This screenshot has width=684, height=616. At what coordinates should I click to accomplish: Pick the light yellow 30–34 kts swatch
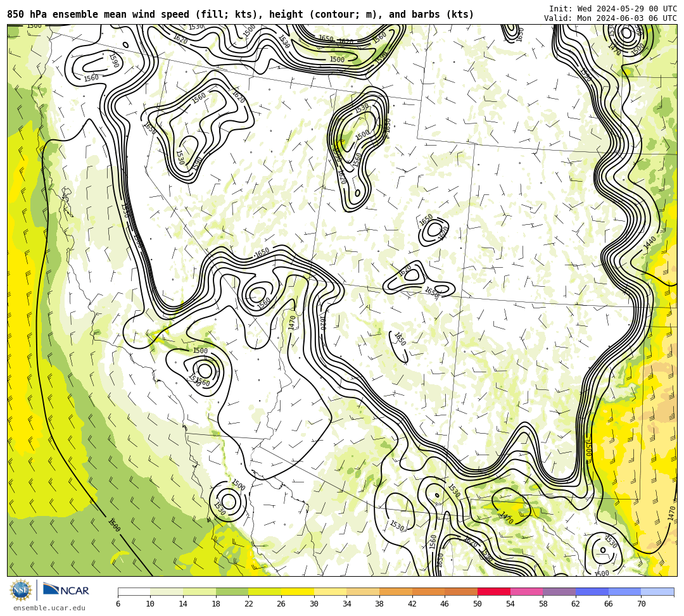(330, 591)
